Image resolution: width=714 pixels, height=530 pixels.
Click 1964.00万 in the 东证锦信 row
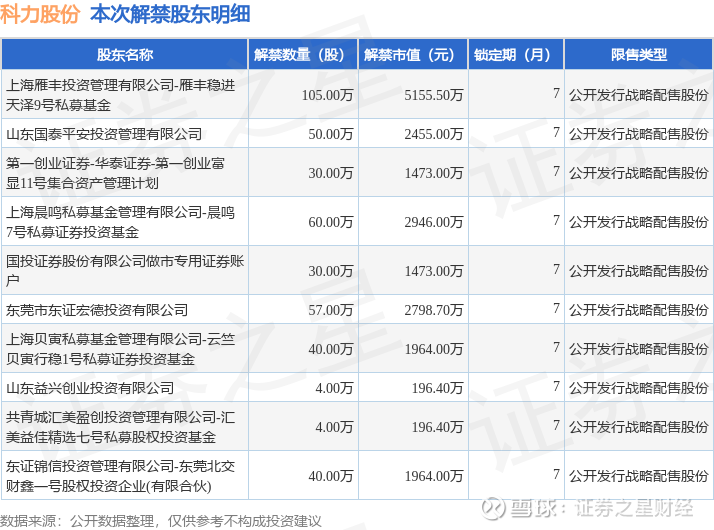pyautogui.click(x=434, y=476)
